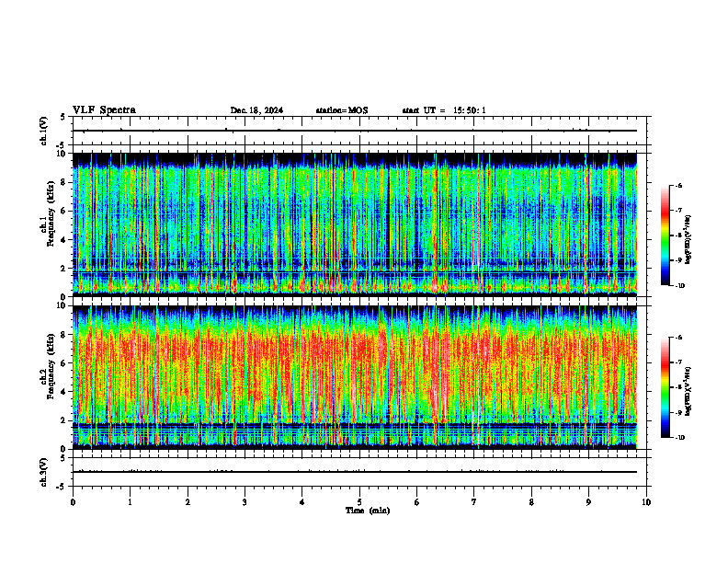The height and width of the screenshot is (563, 728).
Task: Click the date "Dec. 18, 2024"
Action: pos(256,110)
